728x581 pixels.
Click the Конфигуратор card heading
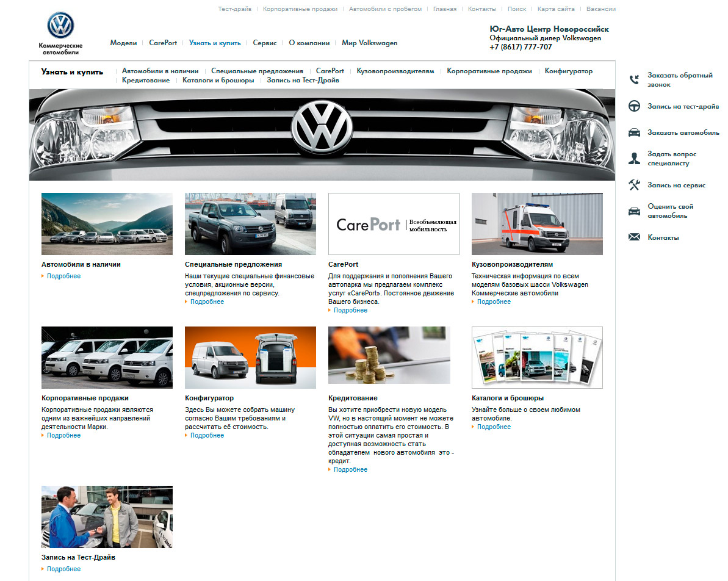209,398
